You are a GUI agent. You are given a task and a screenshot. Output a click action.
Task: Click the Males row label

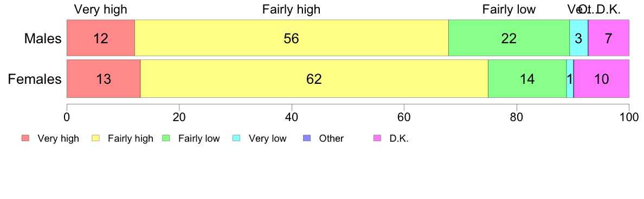coord(43,38)
